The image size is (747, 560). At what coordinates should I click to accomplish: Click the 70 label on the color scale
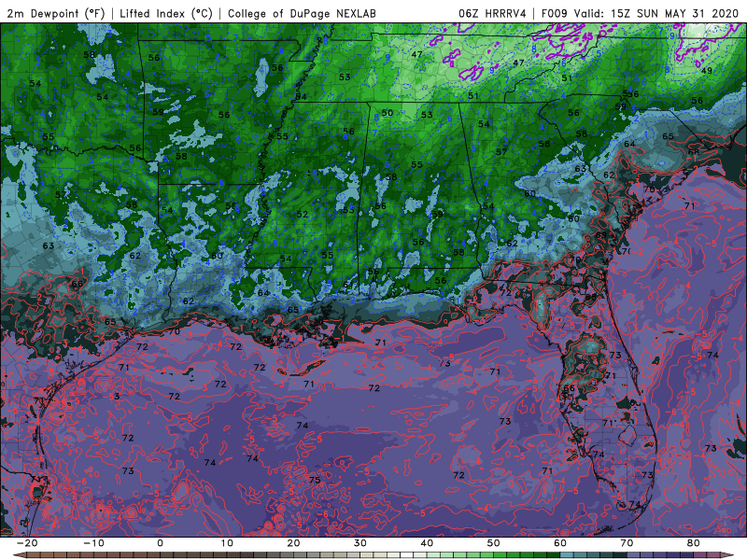point(627,543)
